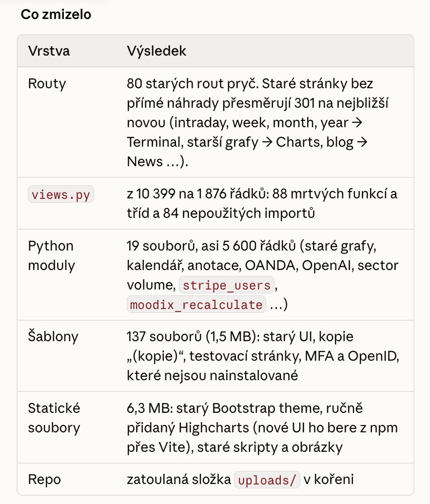Click the uploads/ code tag
Viewport: 430px width, 504px height.
click(x=267, y=480)
